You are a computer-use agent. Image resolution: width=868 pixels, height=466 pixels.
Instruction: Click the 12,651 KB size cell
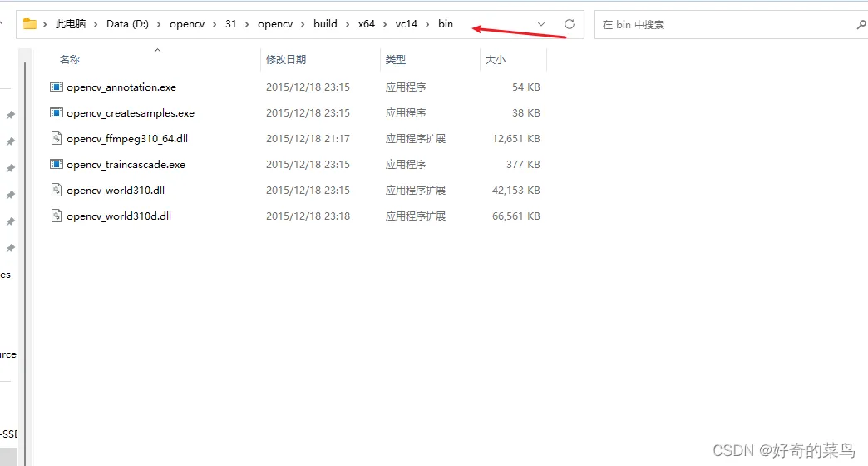(516, 138)
